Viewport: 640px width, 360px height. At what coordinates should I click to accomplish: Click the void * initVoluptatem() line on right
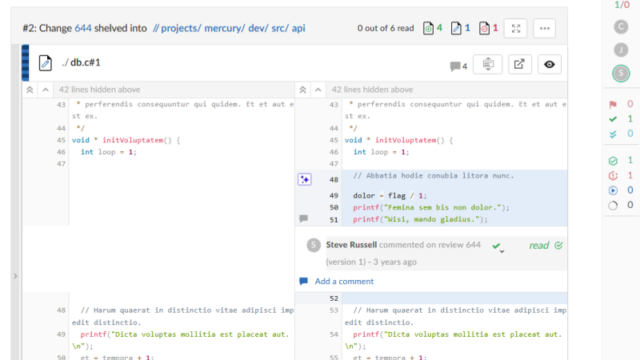pyautogui.click(x=399, y=140)
